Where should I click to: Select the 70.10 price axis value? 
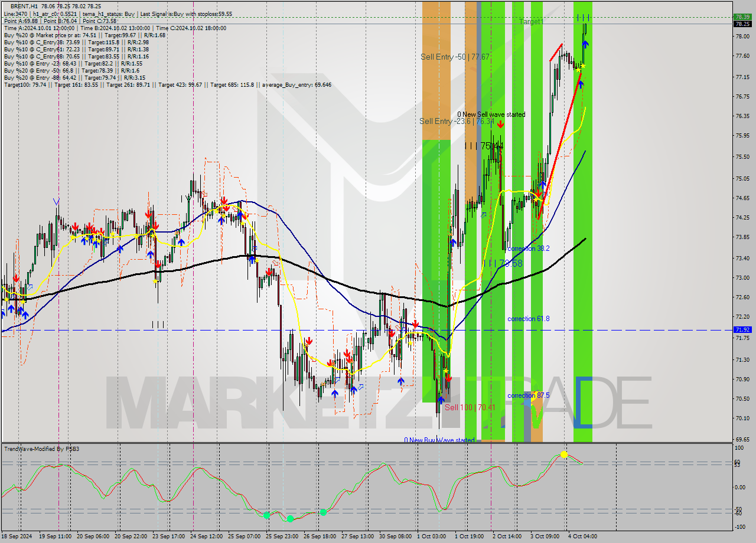pos(742,418)
